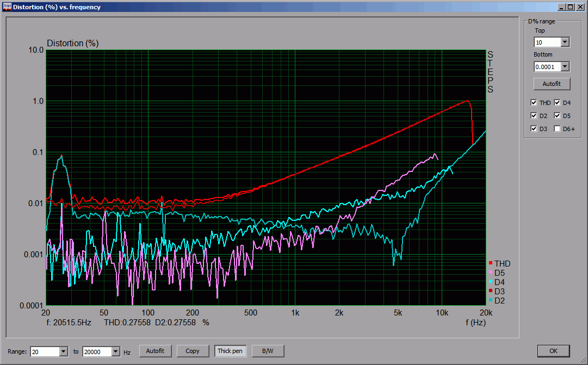Image resolution: width=588 pixels, height=365 pixels.
Task: Toggle the D3 harmonic checkbox
Action: click(534, 129)
